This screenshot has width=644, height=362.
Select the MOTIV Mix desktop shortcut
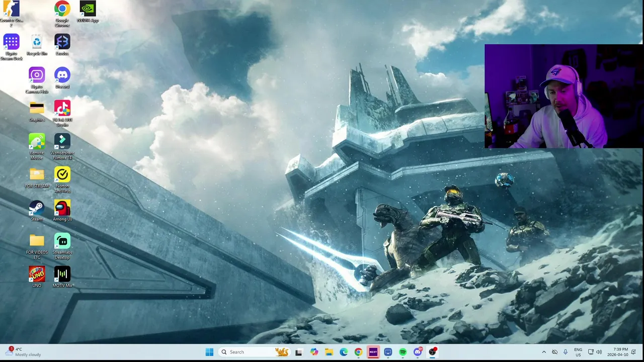[62, 277]
